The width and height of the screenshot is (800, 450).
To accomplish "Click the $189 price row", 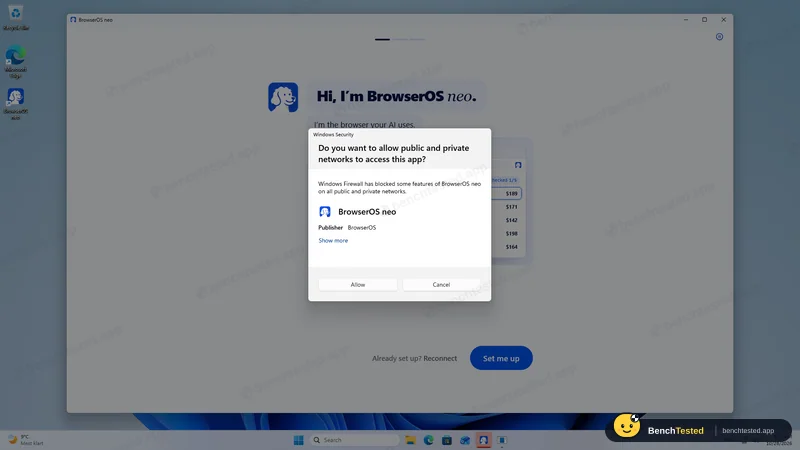I will pyautogui.click(x=507, y=193).
